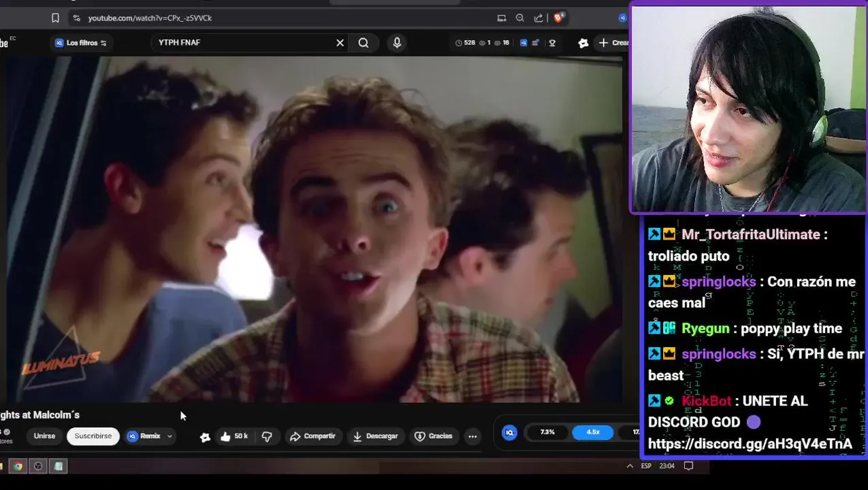Click the 23:04 taskbar clock
Screen dimensions: 868x490
pos(667,466)
